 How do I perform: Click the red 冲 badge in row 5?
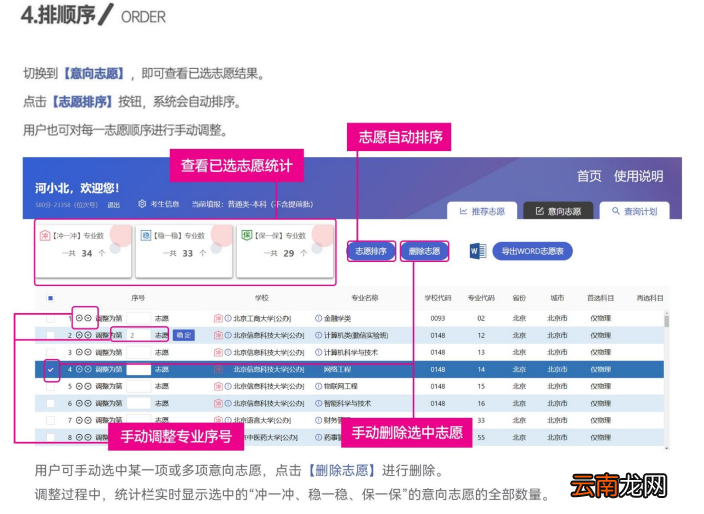(218, 387)
